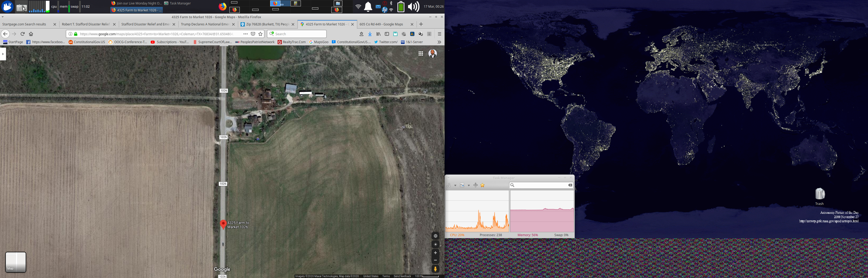Open Twitter.com bookmark

(x=386, y=42)
